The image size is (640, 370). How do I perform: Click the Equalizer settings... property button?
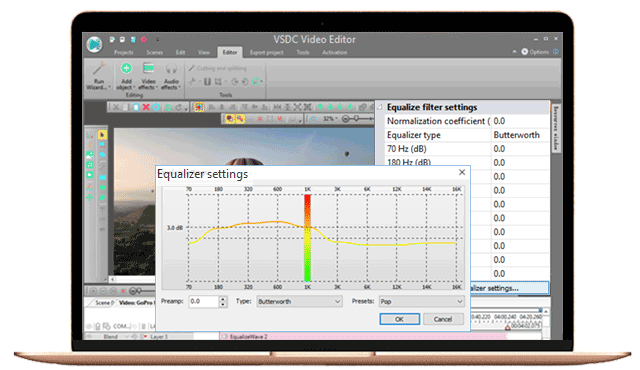coord(510,288)
